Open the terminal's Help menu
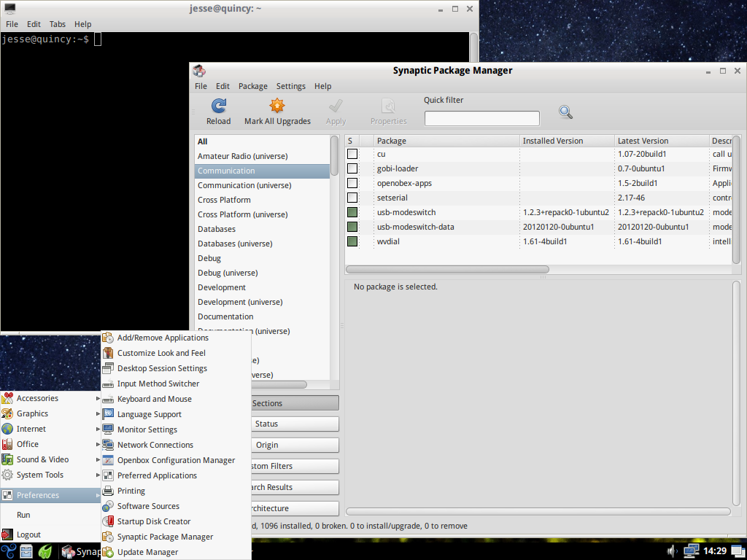747x560 pixels. click(x=82, y=24)
